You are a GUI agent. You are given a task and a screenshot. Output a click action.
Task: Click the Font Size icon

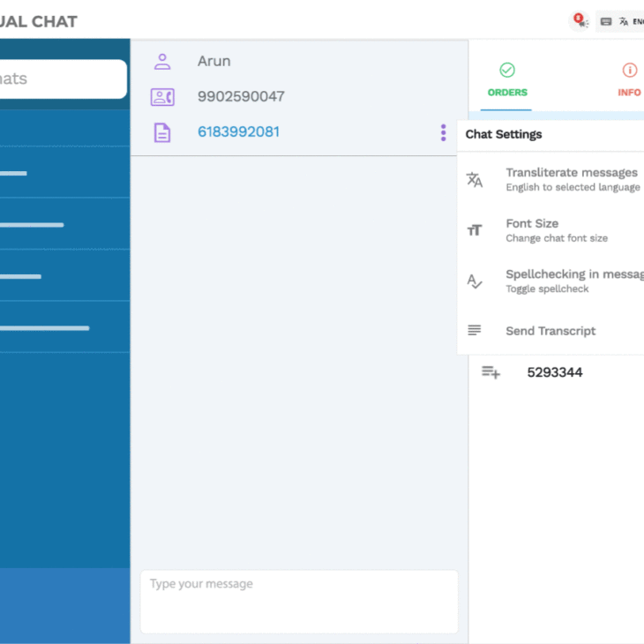pyautogui.click(x=475, y=230)
